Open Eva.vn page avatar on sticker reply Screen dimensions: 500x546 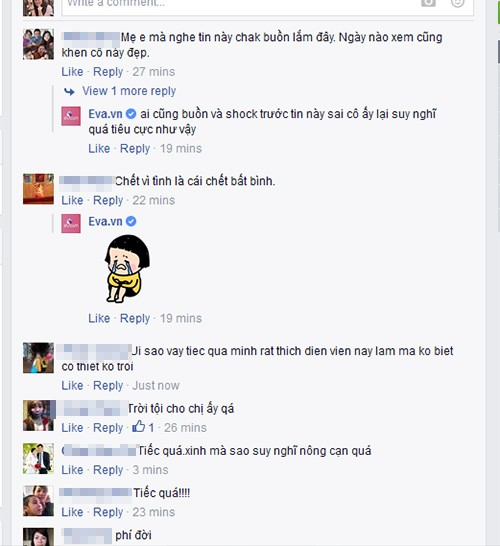[x=71, y=224]
